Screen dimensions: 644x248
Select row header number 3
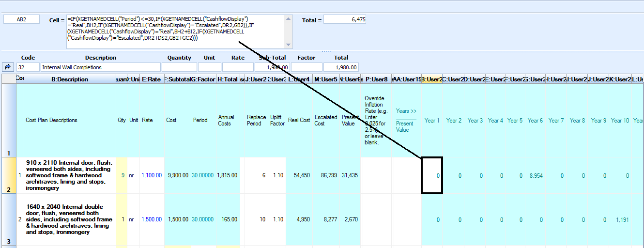click(x=8, y=219)
